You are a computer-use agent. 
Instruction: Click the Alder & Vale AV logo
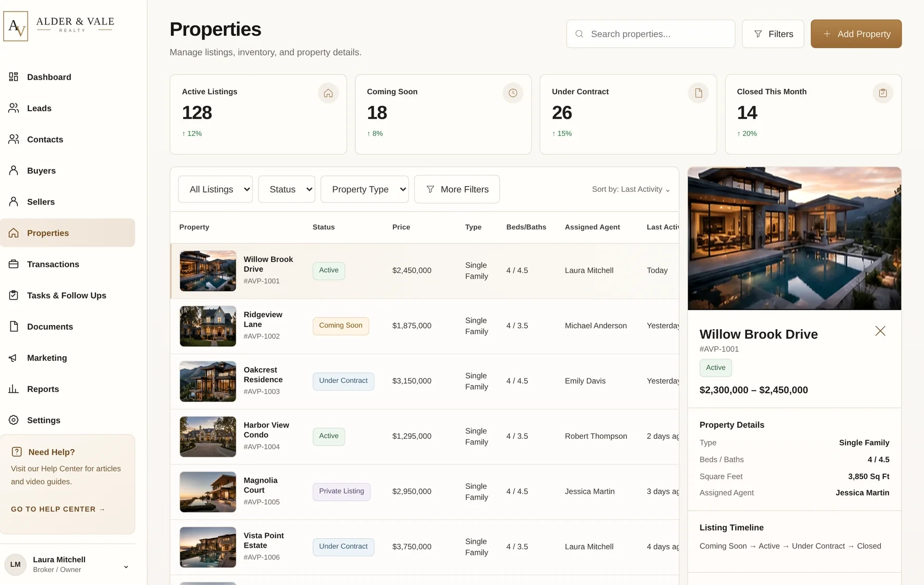(16, 26)
